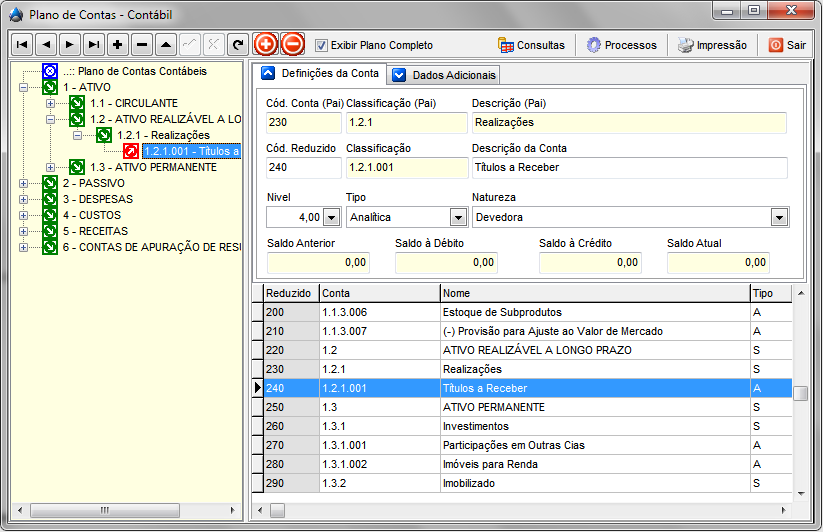This screenshot has height=532, width=823.
Task: Go to first record navigation button
Action: (22, 45)
